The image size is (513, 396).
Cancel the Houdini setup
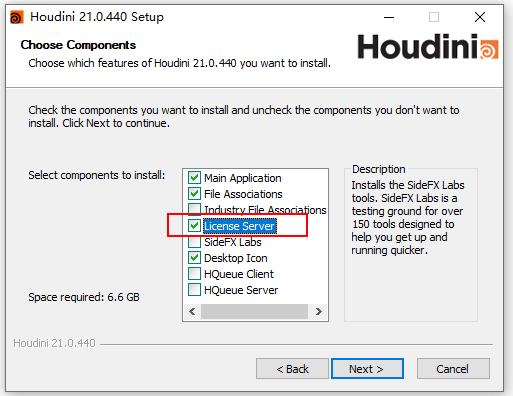(453, 369)
